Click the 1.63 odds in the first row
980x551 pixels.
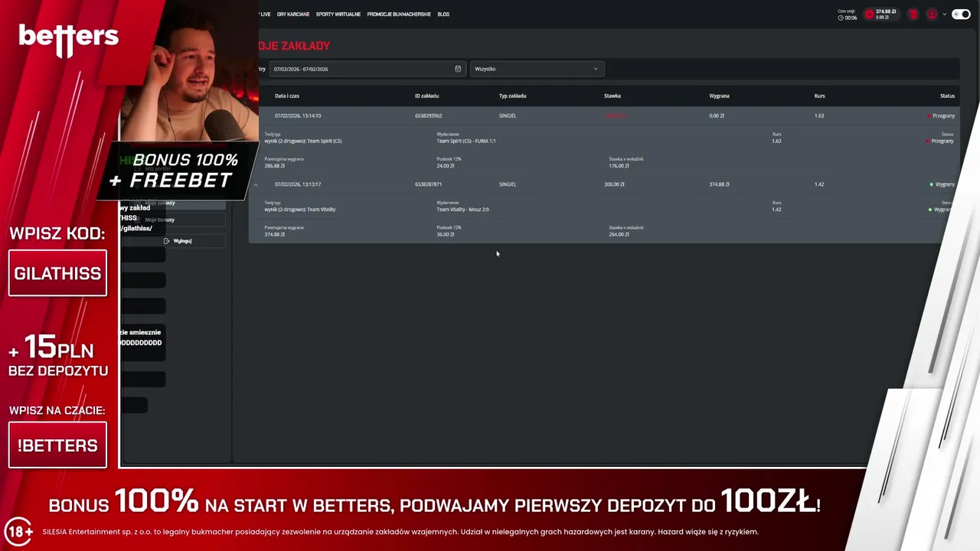click(819, 116)
